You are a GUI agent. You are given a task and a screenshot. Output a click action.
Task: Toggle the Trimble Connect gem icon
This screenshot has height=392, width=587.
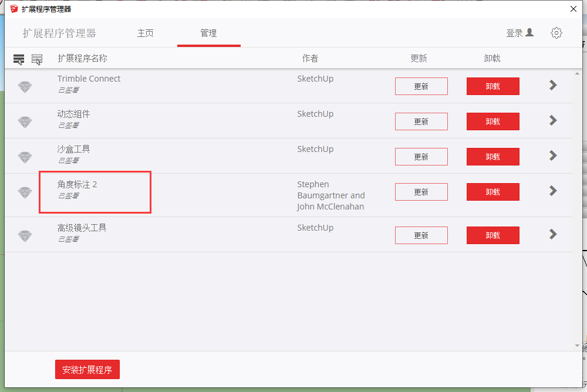coord(25,87)
